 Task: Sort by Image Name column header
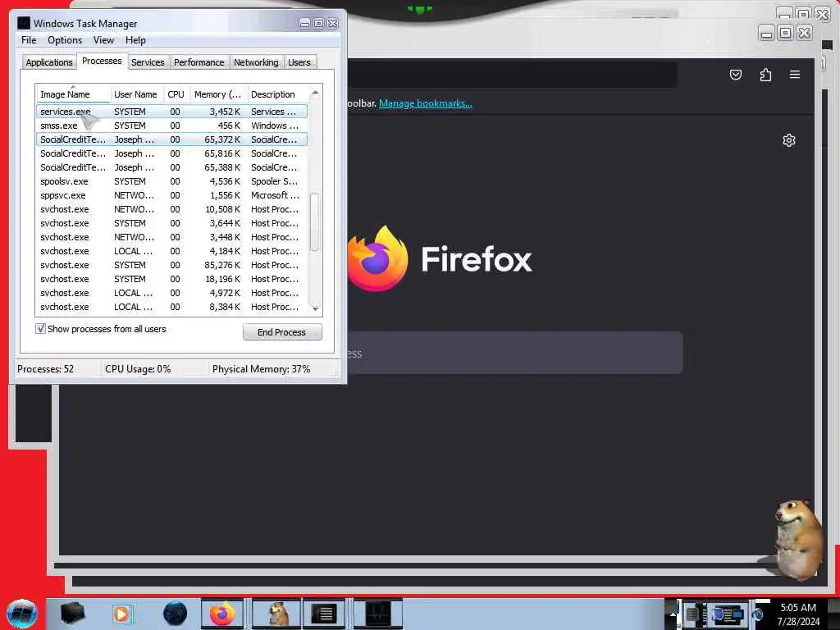[73, 94]
